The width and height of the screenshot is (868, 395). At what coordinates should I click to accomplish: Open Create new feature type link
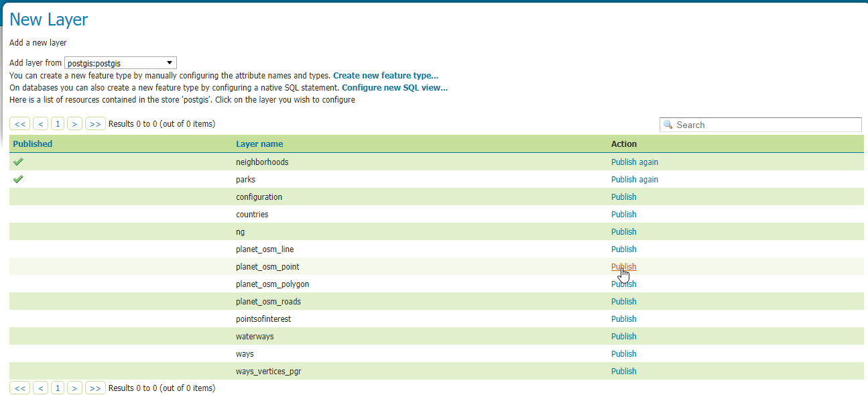pyautogui.click(x=385, y=75)
